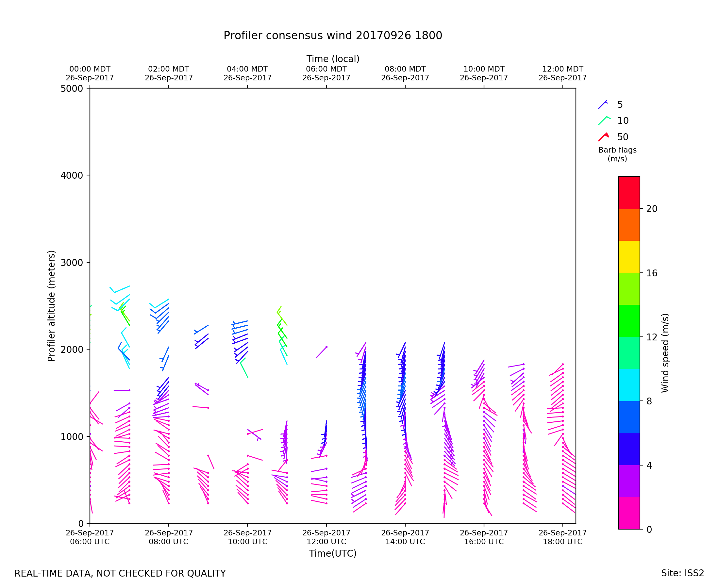Click the Time (local) axis label

pos(333,59)
